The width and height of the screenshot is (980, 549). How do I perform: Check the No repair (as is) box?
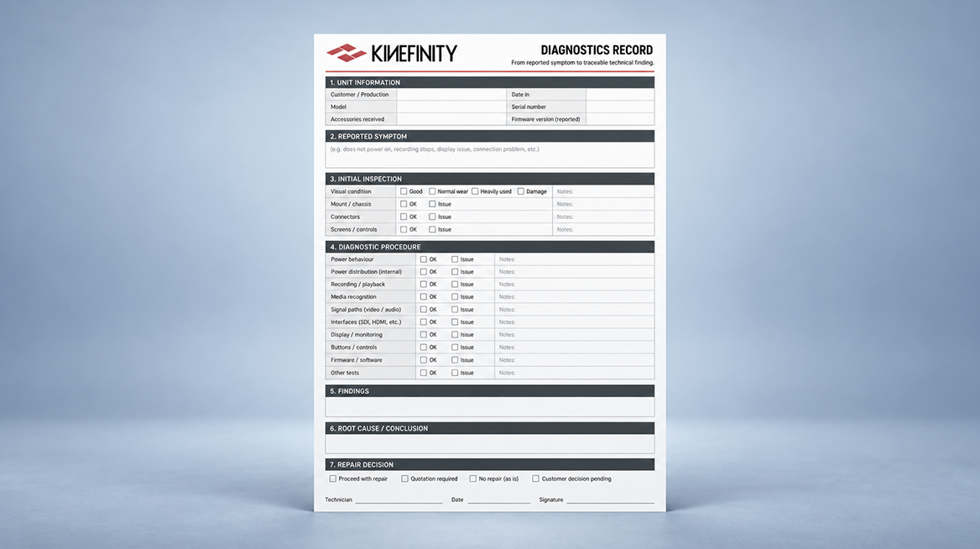pos(473,479)
